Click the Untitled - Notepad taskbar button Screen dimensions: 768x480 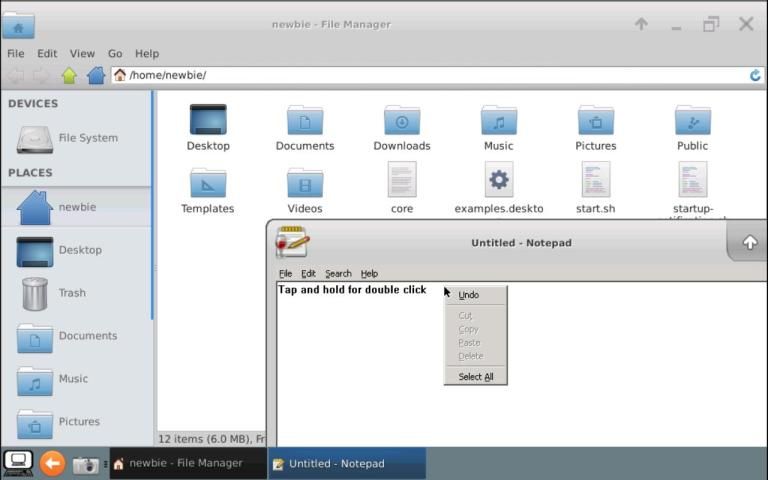346,464
